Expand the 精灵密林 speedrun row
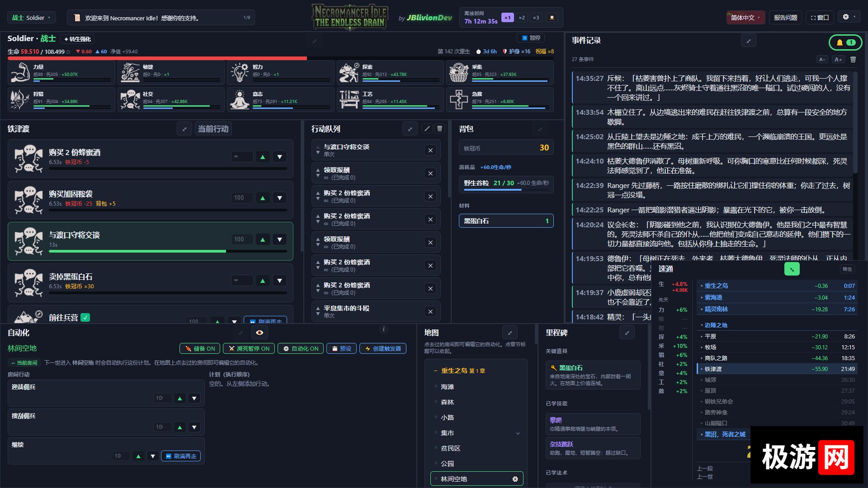Viewport: 868px width, 488px height. point(777,309)
